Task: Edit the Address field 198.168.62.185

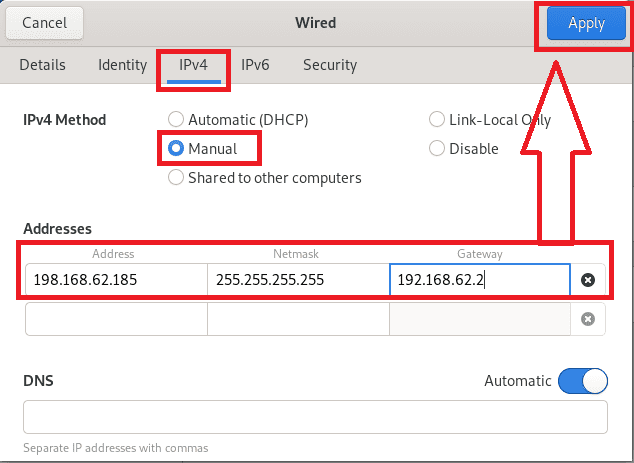Action: pyautogui.click(x=116, y=280)
